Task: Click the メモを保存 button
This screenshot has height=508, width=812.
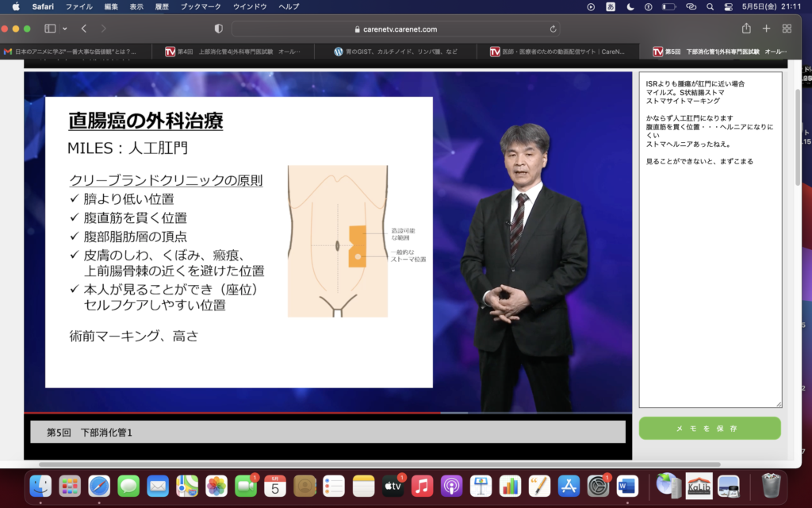Action: pos(710,429)
